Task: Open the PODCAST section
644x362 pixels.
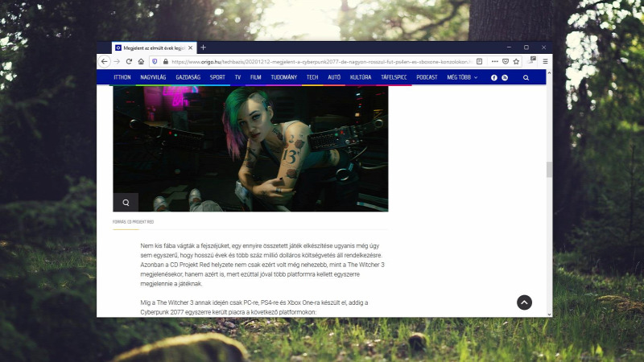Action: (x=427, y=77)
